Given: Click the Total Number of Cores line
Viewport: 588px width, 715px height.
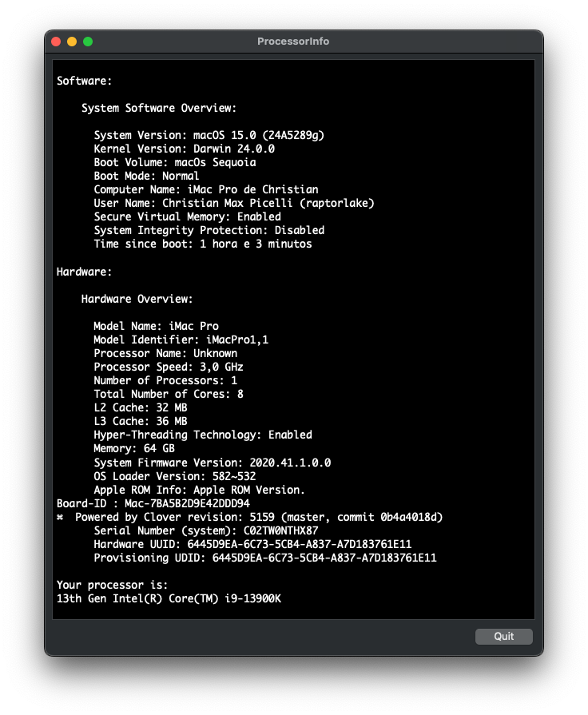Looking at the screenshot, I should (x=169, y=394).
